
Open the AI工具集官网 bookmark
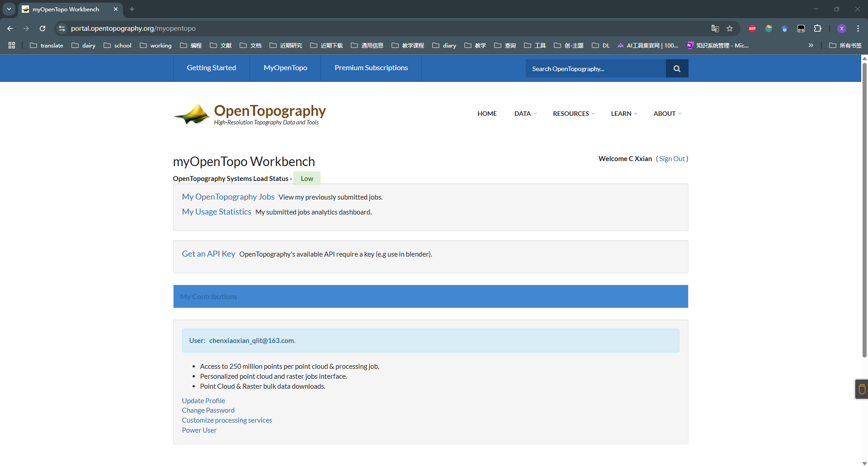click(x=648, y=45)
